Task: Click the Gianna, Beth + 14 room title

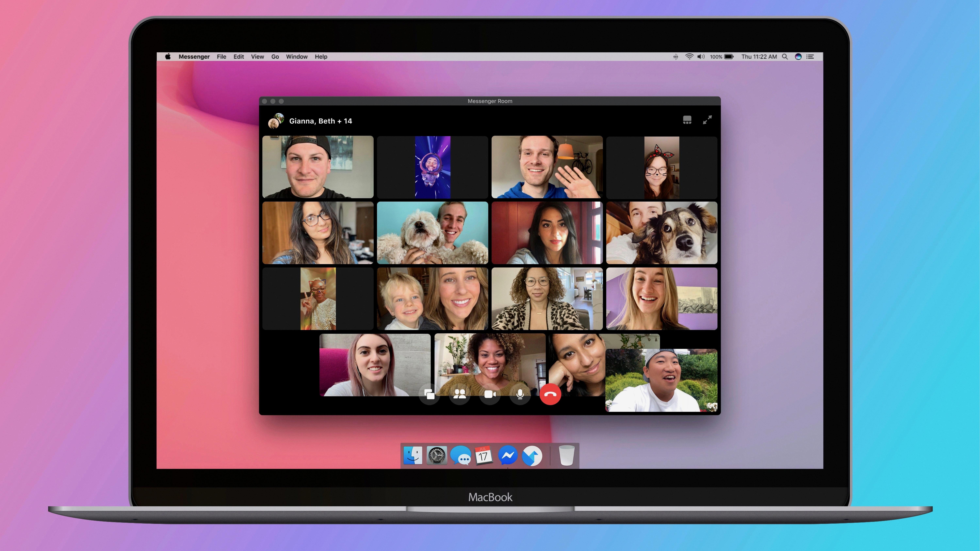Action: click(x=320, y=121)
